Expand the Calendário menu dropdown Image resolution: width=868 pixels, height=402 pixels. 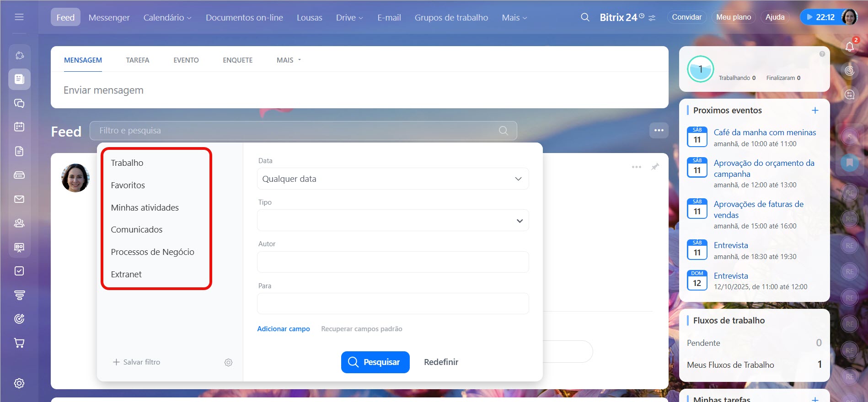[x=167, y=18]
